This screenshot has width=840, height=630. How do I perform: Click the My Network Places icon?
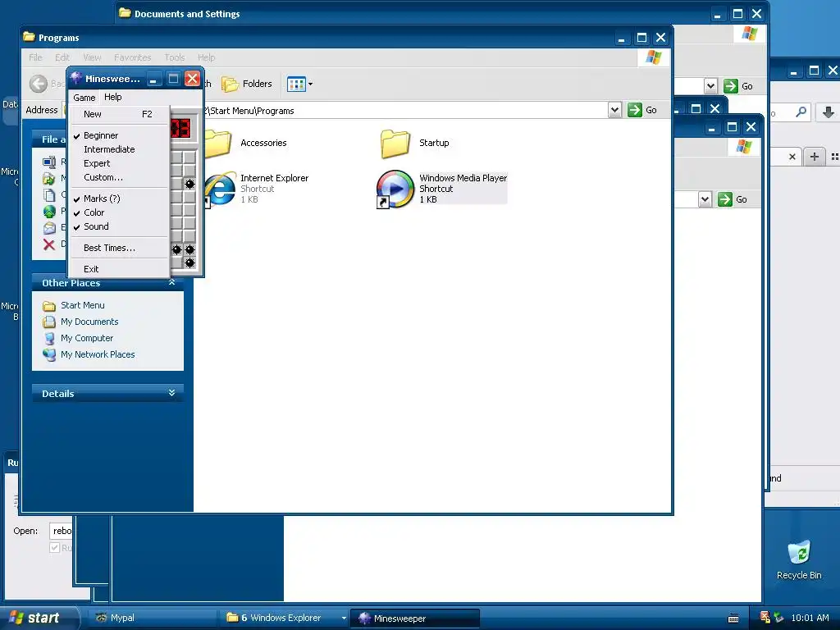click(x=49, y=354)
